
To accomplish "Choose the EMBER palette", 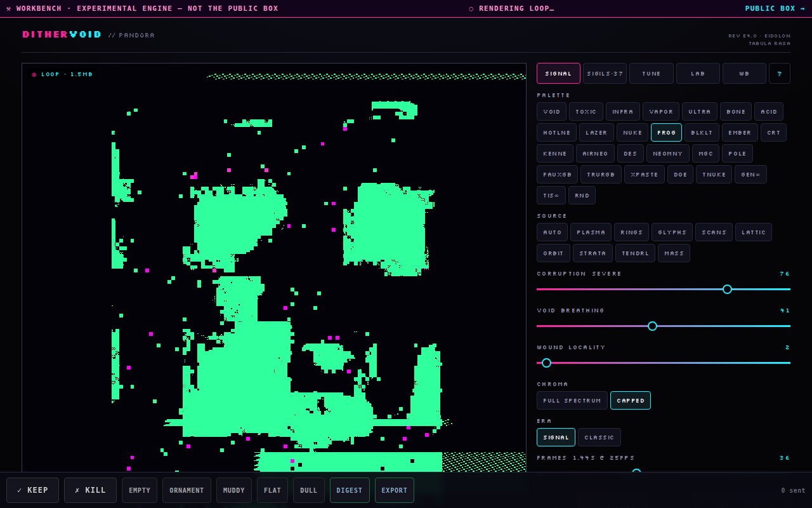I will click(x=740, y=133).
